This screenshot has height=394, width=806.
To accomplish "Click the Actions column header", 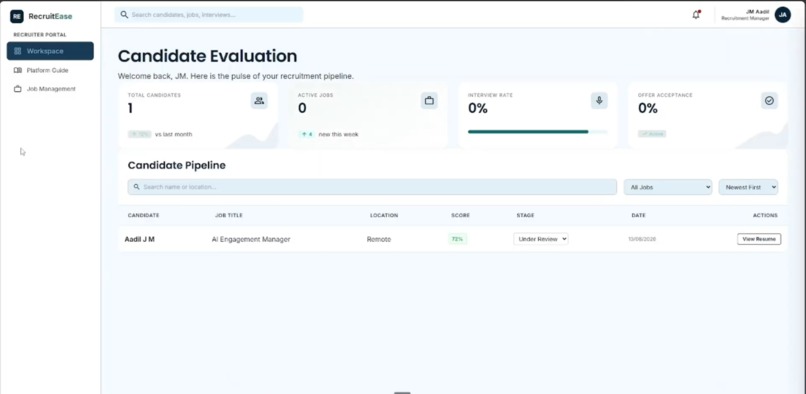I will [x=765, y=216].
